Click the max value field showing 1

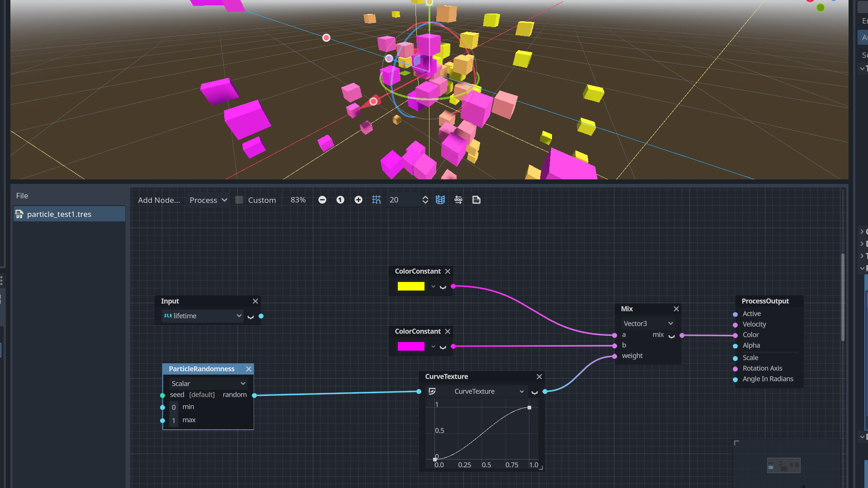[x=174, y=420]
